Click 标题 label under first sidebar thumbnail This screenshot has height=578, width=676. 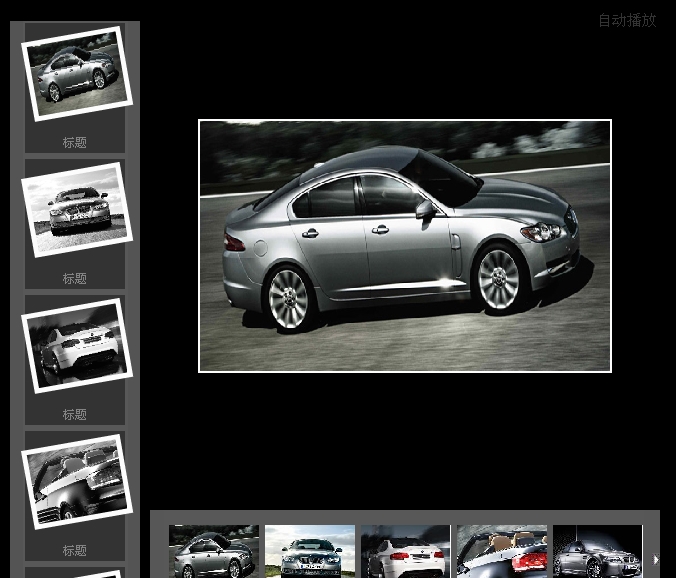(x=75, y=143)
